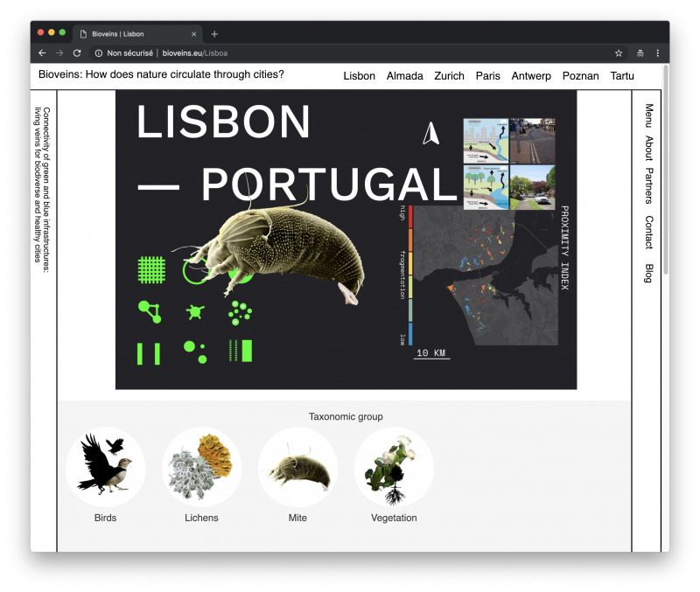Click the Blog link in sidebar
This screenshot has height=592, width=700.
(x=648, y=273)
